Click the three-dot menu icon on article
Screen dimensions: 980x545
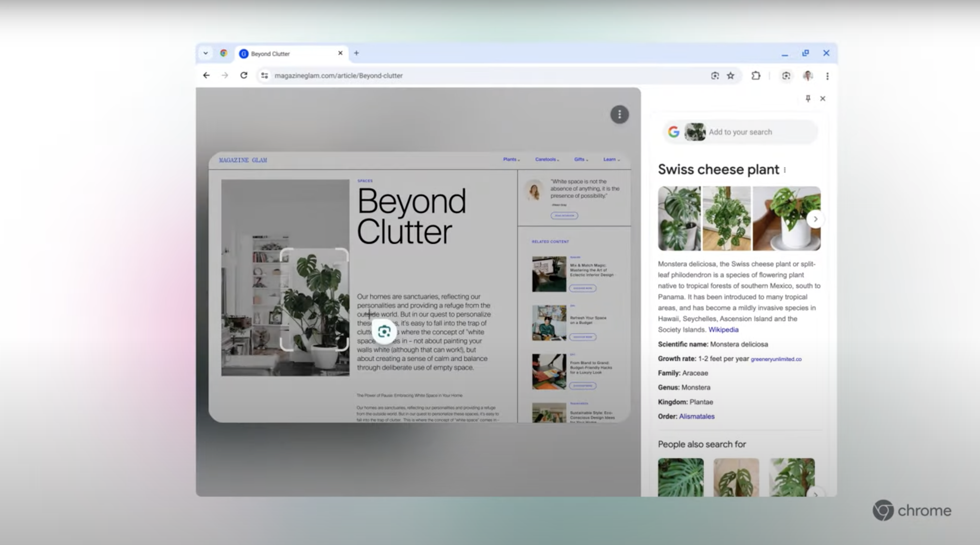618,114
